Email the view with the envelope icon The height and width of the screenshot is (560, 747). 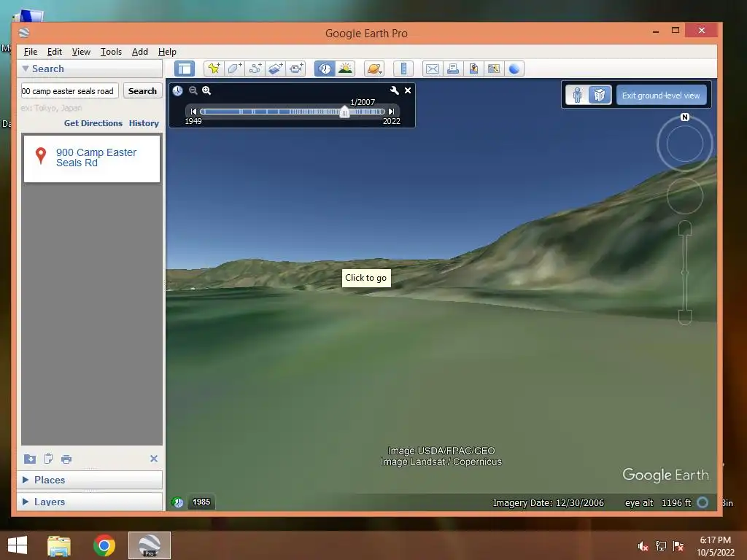click(x=432, y=69)
